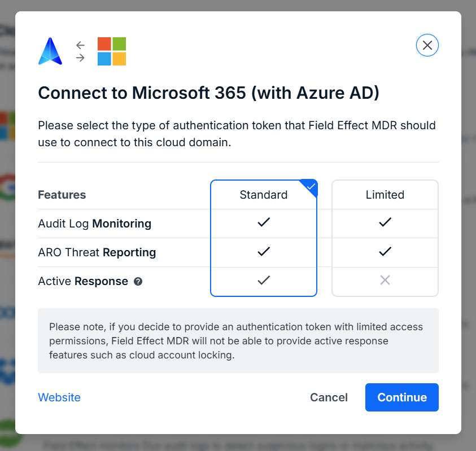Click Active Response X mark under Limited
This screenshot has width=476, height=451.
click(x=385, y=280)
